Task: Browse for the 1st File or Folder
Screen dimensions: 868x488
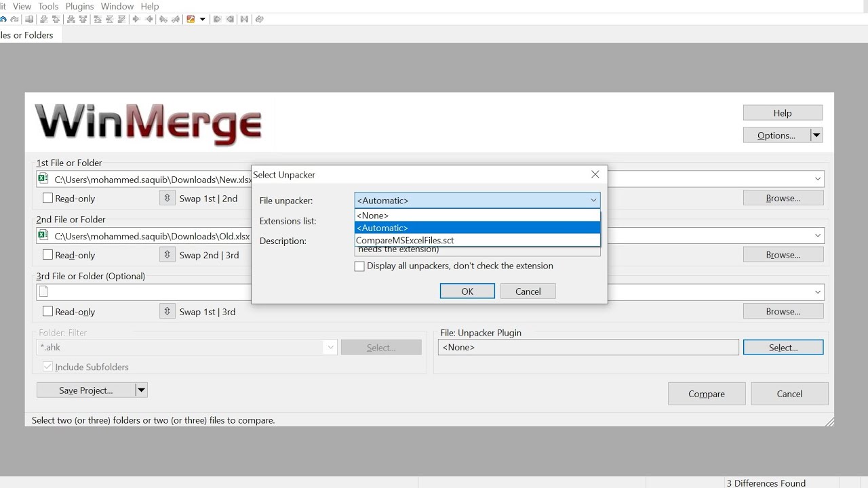Action: pyautogui.click(x=783, y=198)
